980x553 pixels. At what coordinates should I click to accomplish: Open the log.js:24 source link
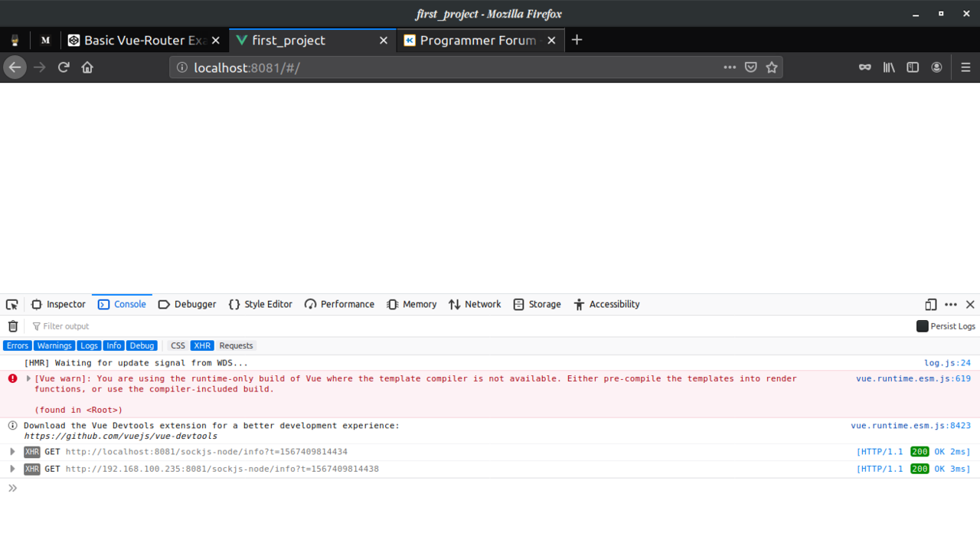(x=947, y=363)
